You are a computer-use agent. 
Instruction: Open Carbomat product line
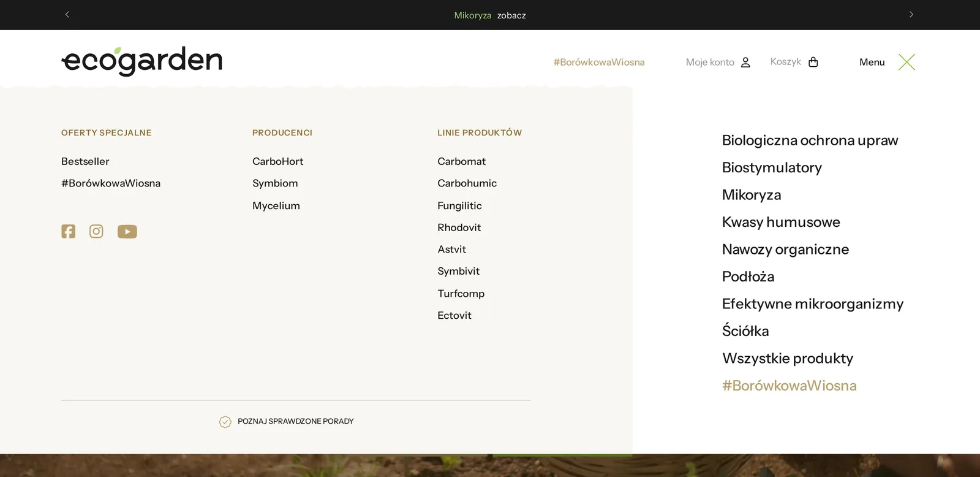click(x=461, y=161)
